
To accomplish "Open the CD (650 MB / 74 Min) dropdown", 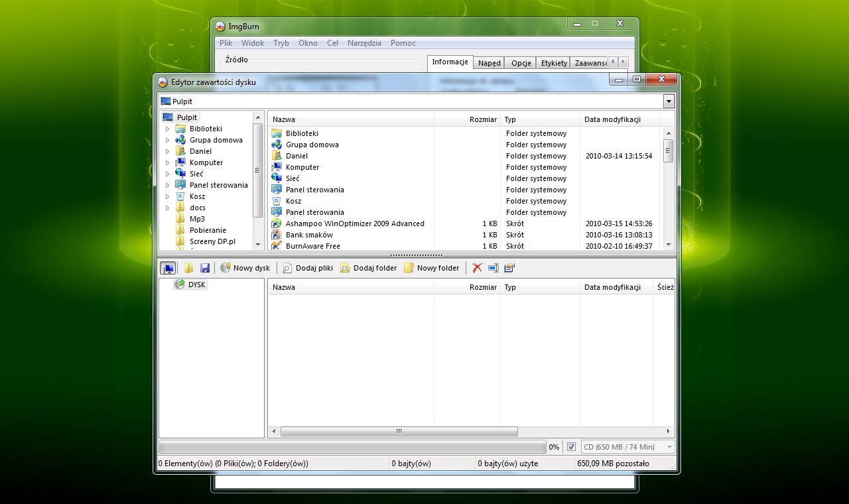I will 627,447.
